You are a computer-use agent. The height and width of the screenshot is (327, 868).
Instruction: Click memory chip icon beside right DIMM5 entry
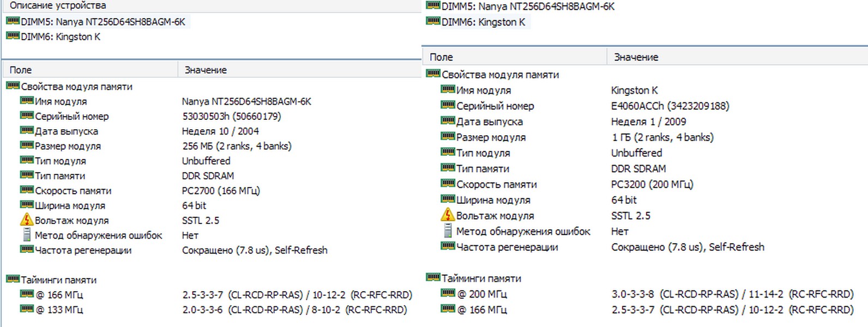(x=433, y=5)
